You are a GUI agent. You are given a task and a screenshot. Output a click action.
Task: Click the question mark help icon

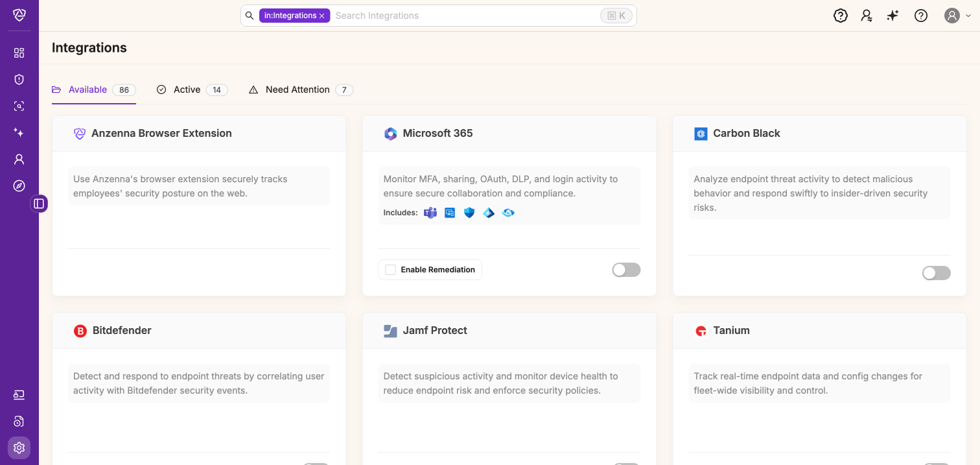pos(921,16)
